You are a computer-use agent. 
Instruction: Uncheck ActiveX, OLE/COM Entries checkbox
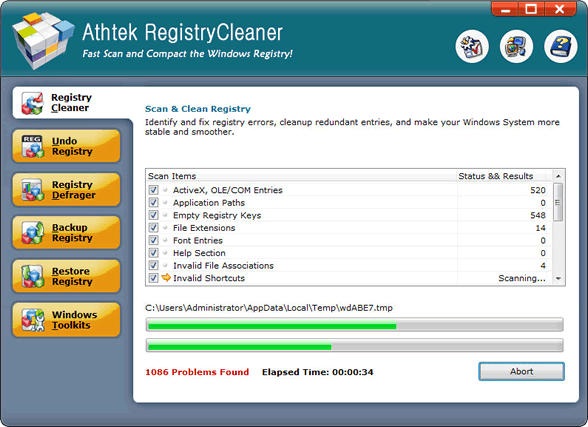point(153,190)
